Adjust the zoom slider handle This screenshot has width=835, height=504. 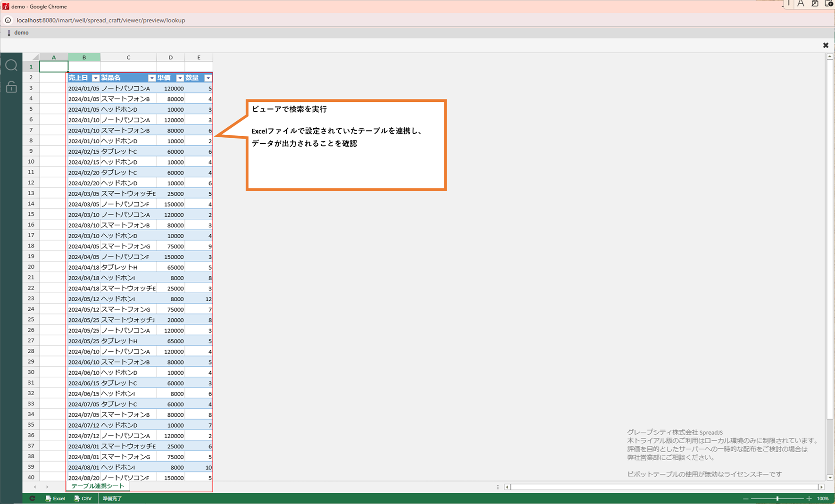tap(777, 498)
